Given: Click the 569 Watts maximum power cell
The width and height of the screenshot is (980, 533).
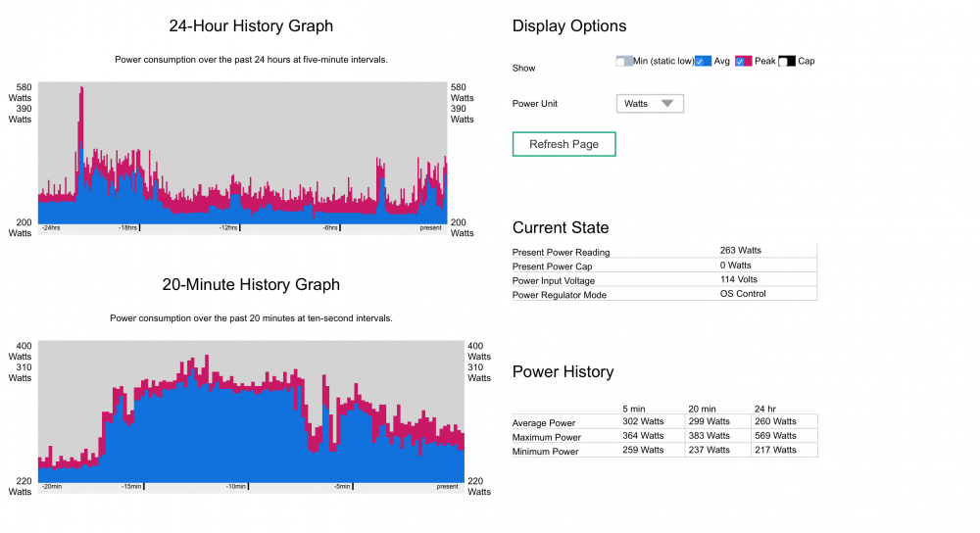Looking at the screenshot, I should [775, 436].
